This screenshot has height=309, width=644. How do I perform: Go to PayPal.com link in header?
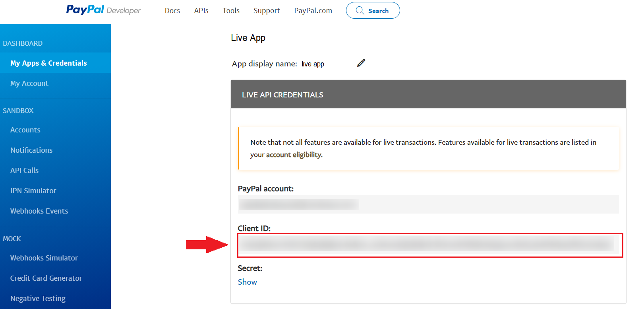point(313,11)
